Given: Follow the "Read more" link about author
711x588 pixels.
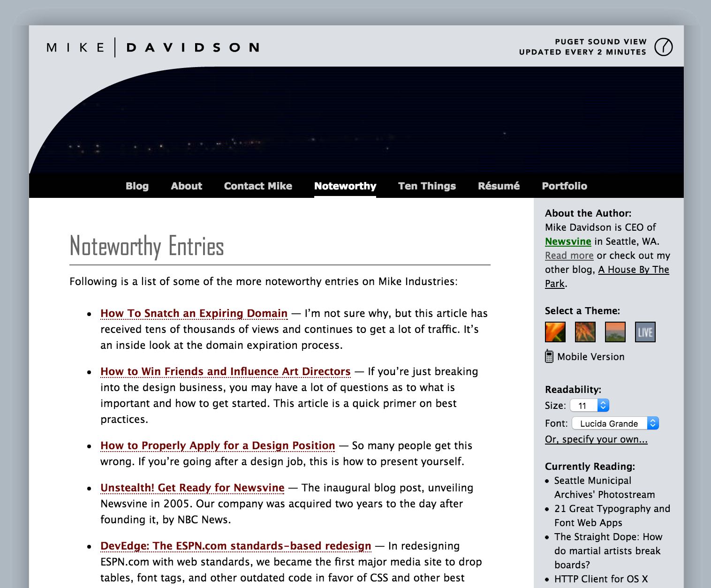Looking at the screenshot, I should click(569, 256).
